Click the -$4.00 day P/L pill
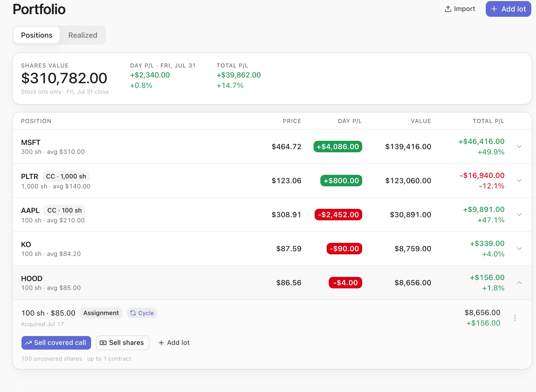 tap(345, 283)
